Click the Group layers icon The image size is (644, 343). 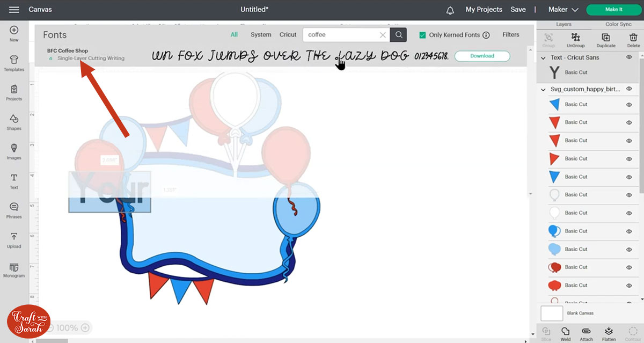(x=548, y=40)
